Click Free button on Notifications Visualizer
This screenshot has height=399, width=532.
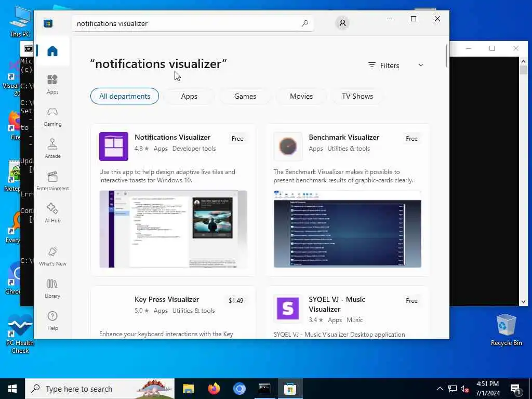click(237, 138)
